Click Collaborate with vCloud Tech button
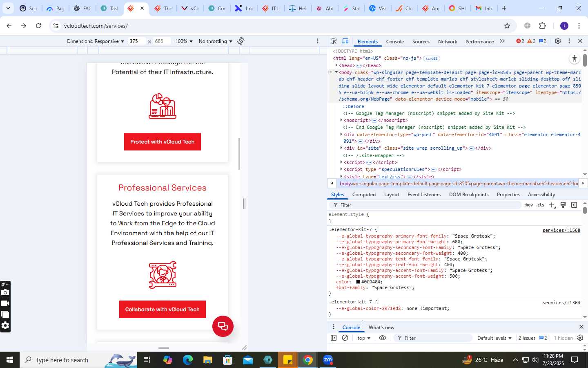Screen dimensions: 588x368 163,310
